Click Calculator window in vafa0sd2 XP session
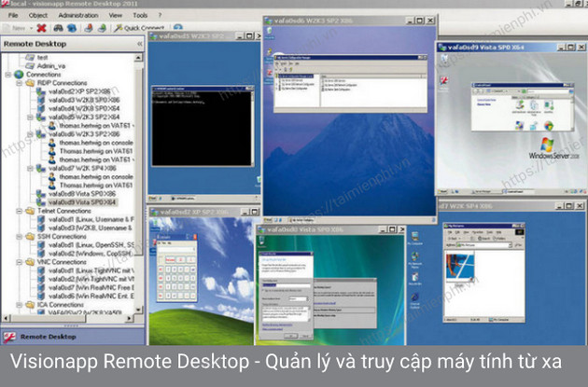 (176, 267)
